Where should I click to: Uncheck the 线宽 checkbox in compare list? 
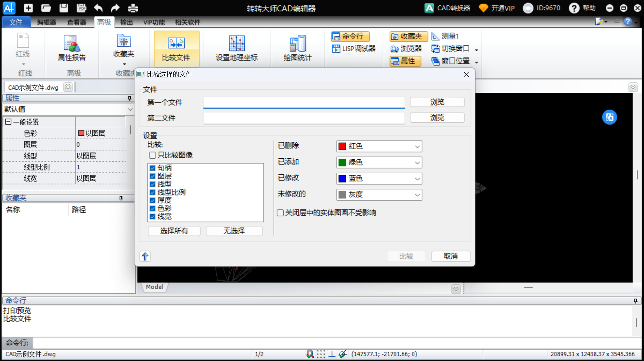[x=152, y=217]
